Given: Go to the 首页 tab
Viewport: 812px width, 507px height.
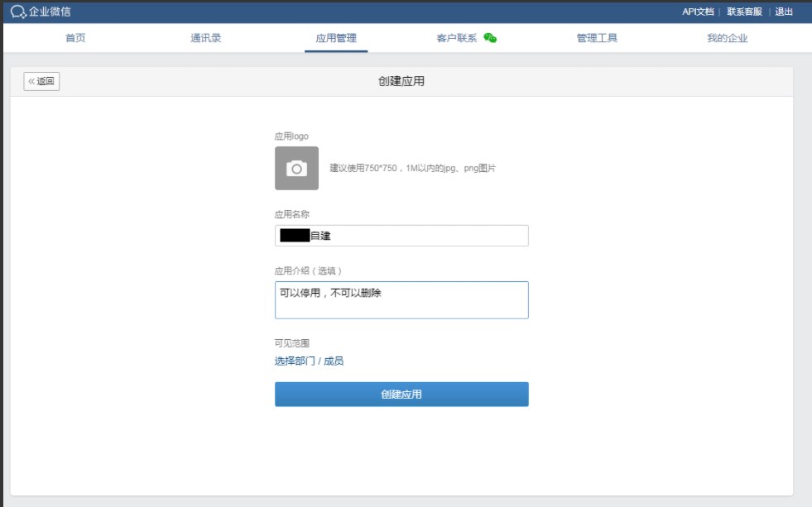Looking at the screenshot, I should (75, 38).
